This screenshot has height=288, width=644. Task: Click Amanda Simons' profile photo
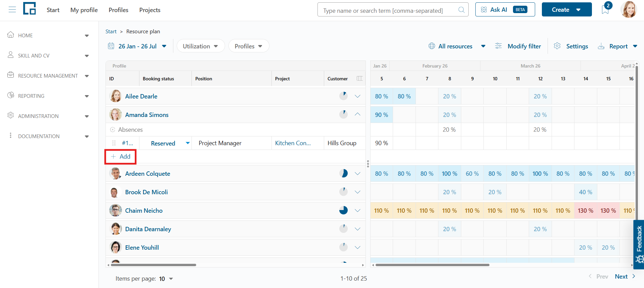pyautogui.click(x=115, y=115)
